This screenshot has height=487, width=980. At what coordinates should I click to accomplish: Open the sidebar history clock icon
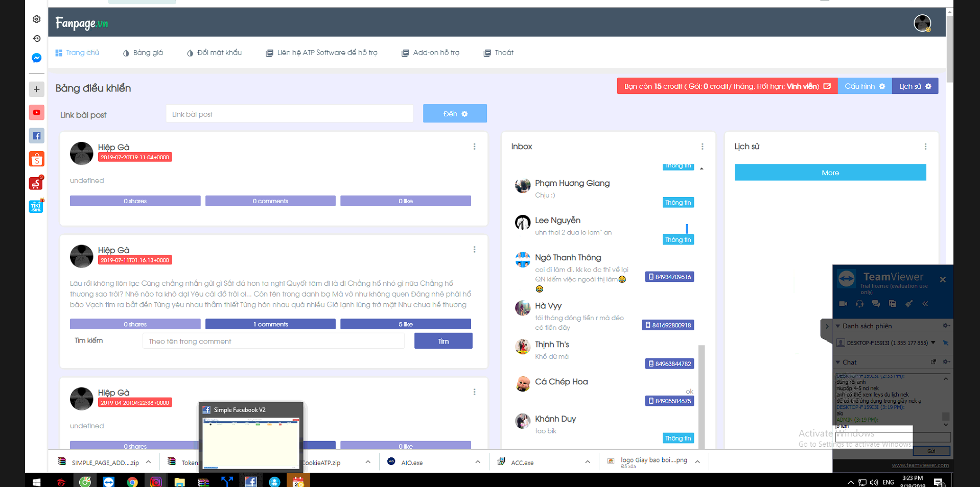[37, 39]
